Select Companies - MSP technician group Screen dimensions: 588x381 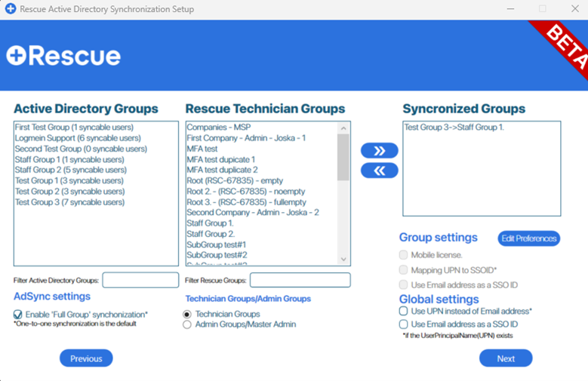coord(219,127)
